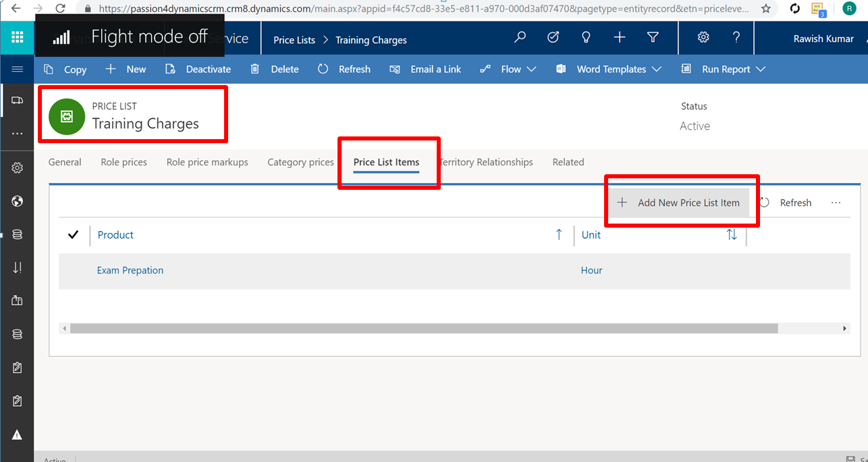868x462 pixels.
Task: Click the lightbulb assistant icon
Action: click(x=586, y=38)
